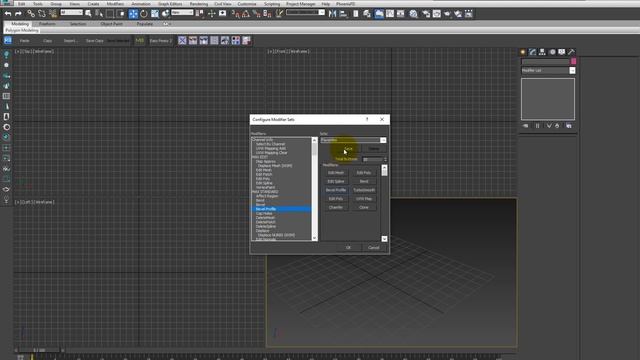Toggle the Spinner Snap button
The image size is (640, 360).
pyautogui.click(x=267, y=14)
